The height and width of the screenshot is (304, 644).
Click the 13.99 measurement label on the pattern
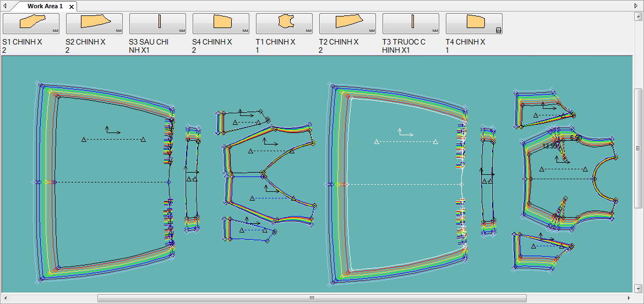(x=550, y=146)
